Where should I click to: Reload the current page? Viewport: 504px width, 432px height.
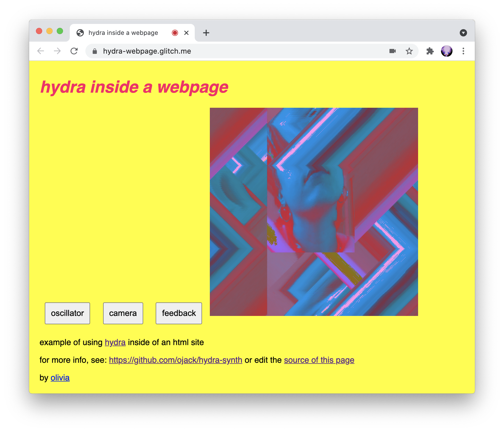[x=74, y=51]
